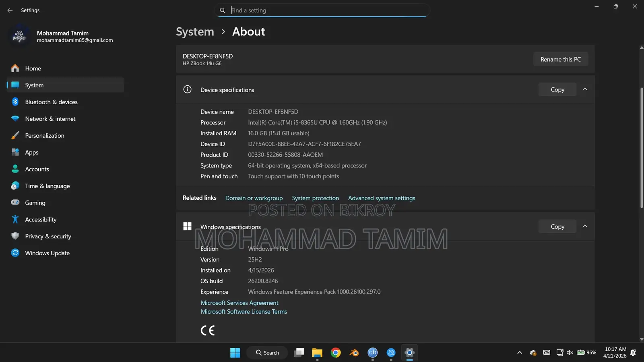Click the Windows logo beside Windows specifications

[188, 226]
